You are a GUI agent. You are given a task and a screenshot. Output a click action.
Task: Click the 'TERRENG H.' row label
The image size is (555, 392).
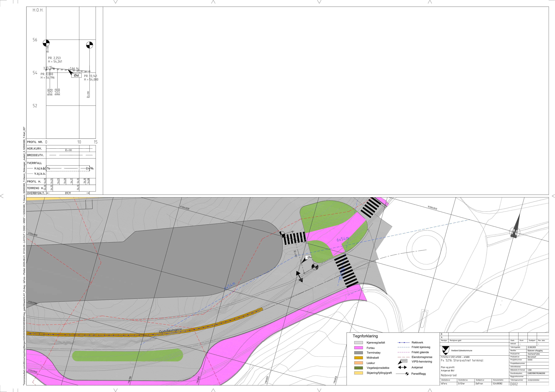click(x=35, y=188)
